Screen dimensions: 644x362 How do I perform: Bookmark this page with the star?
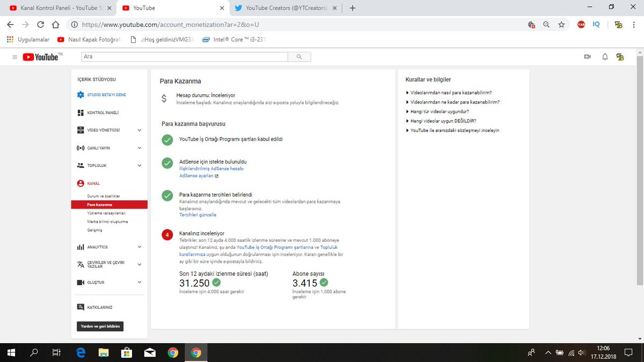(561, 25)
